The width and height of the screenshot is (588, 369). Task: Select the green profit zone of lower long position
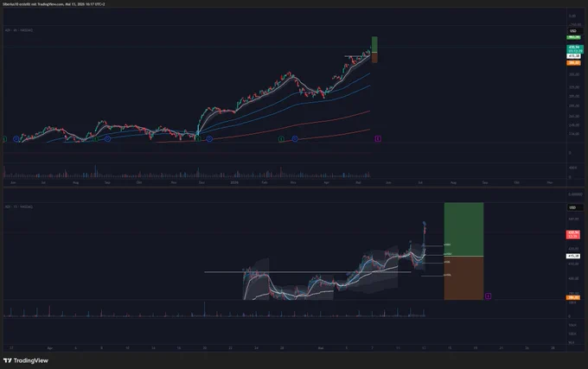pos(463,229)
